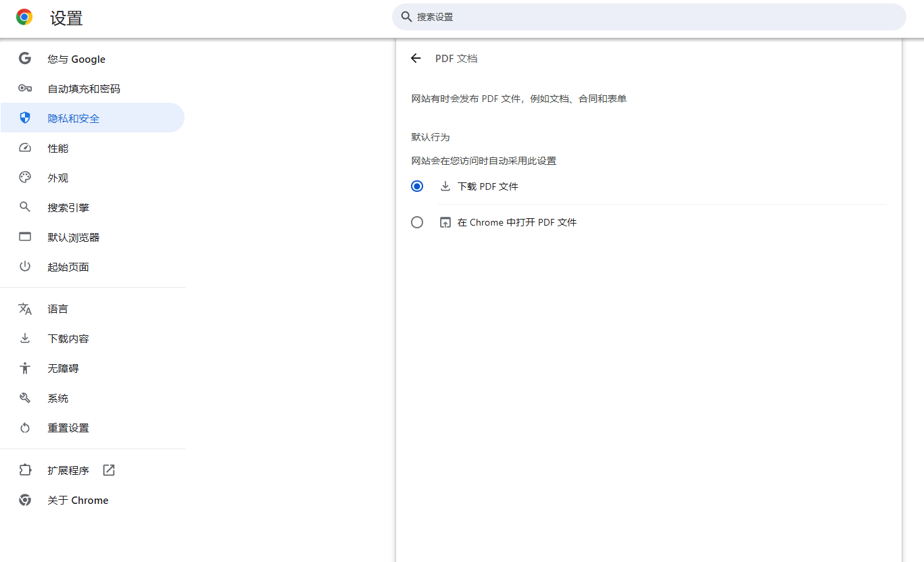Image resolution: width=924 pixels, height=562 pixels.
Task: Click the Chrome logo beside 设置
Action: coord(24,18)
